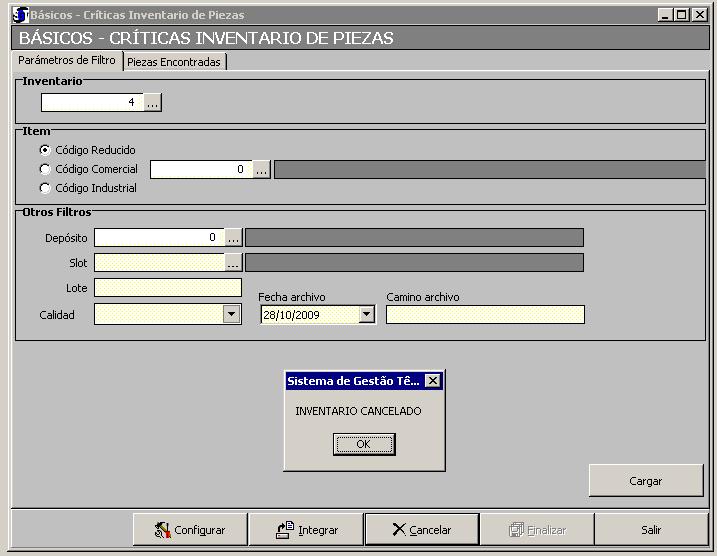The height and width of the screenshot is (556, 717).
Task: Close the Sistema de Gestão message dialog
Action: click(432, 381)
